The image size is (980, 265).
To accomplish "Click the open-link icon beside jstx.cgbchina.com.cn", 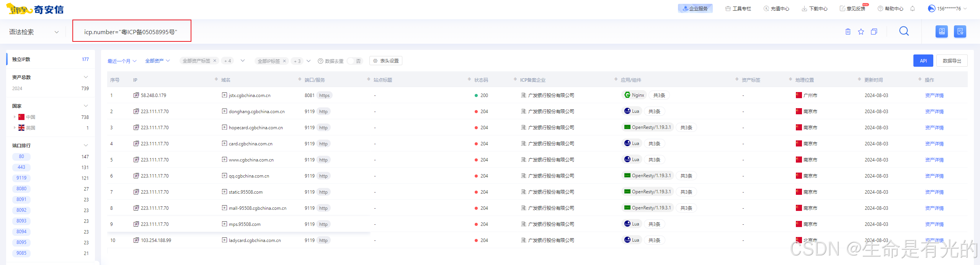I will pyautogui.click(x=224, y=95).
